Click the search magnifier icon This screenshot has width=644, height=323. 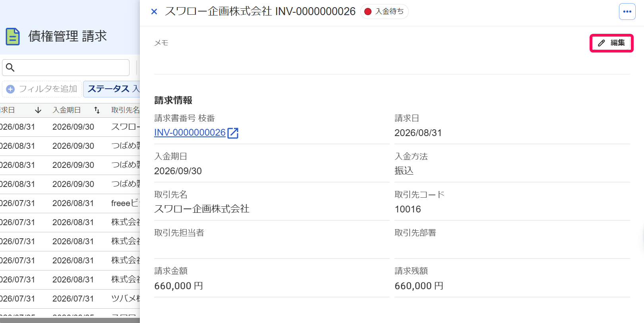coord(10,68)
